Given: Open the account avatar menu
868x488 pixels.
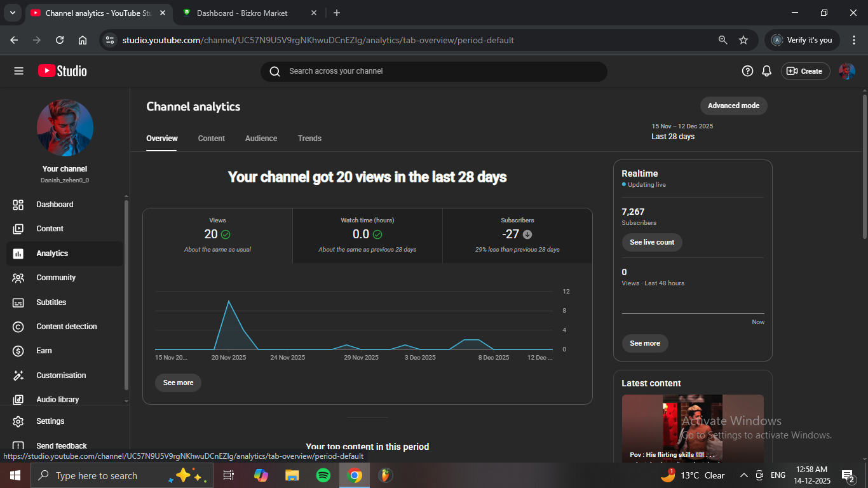Looking at the screenshot, I should coord(846,71).
